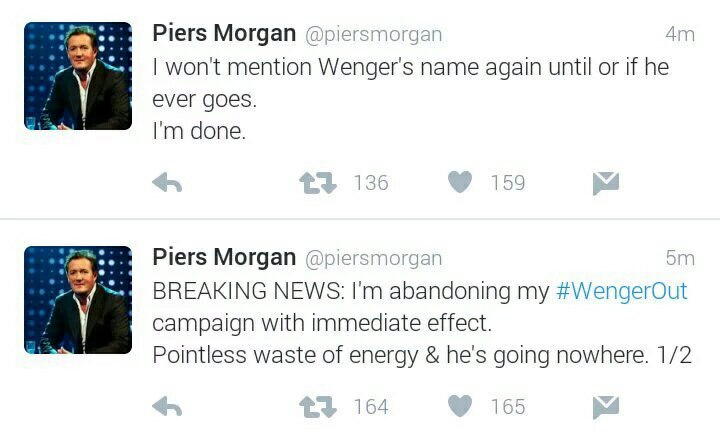The height and width of the screenshot is (434, 720).
Task: View the 136 retweets count
Action: point(371,183)
